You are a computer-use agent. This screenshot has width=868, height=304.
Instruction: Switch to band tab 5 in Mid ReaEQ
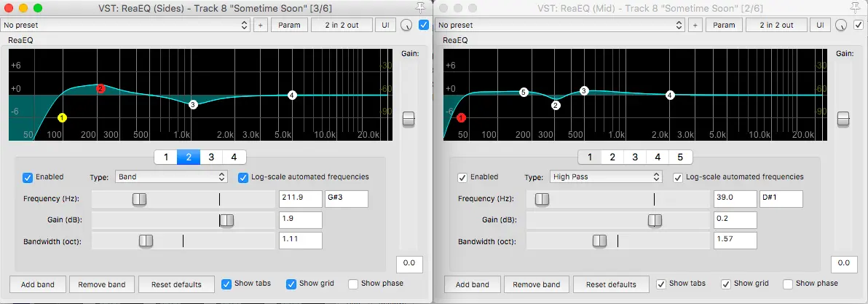(680, 157)
